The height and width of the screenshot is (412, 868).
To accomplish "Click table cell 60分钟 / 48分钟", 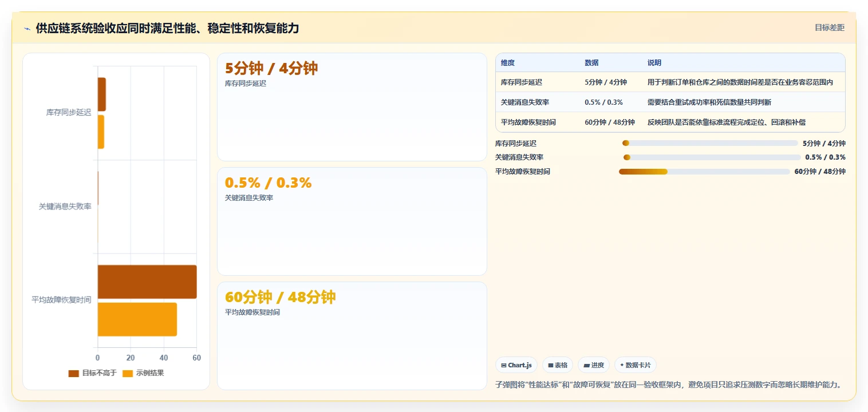I will (609, 122).
